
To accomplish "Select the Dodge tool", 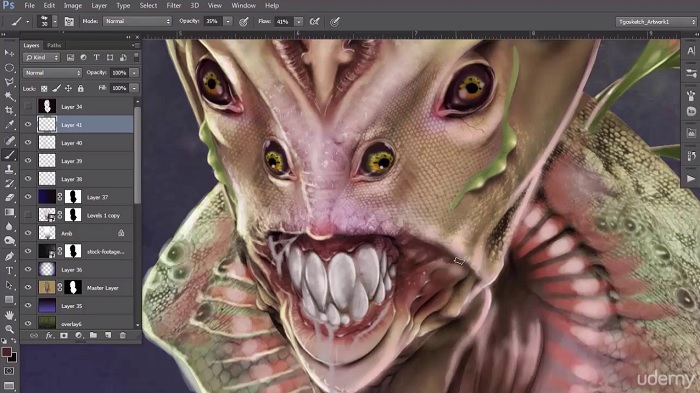I will pyautogui.click(x=9, y=241).
